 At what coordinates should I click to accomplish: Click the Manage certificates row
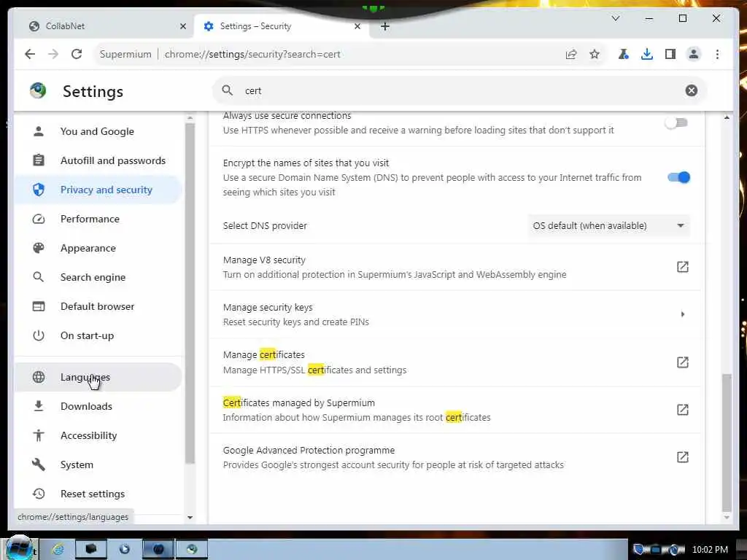click(456, 362)
